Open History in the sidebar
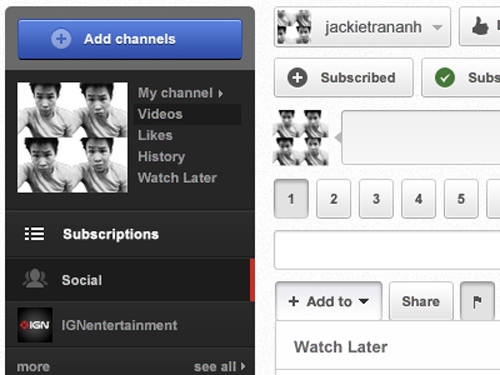The image size is (500, 375). point(161,157)
